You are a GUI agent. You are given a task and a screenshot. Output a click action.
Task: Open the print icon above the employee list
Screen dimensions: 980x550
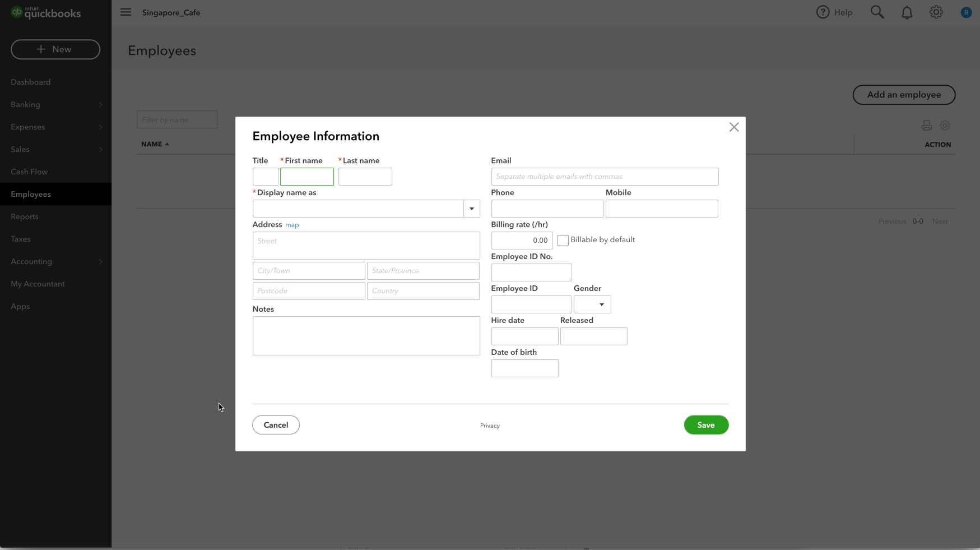click(x=927, y=126)
